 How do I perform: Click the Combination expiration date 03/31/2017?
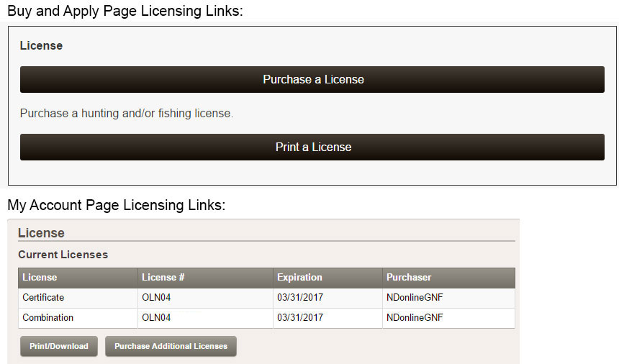pyautogui.click(x=300, y=318)
